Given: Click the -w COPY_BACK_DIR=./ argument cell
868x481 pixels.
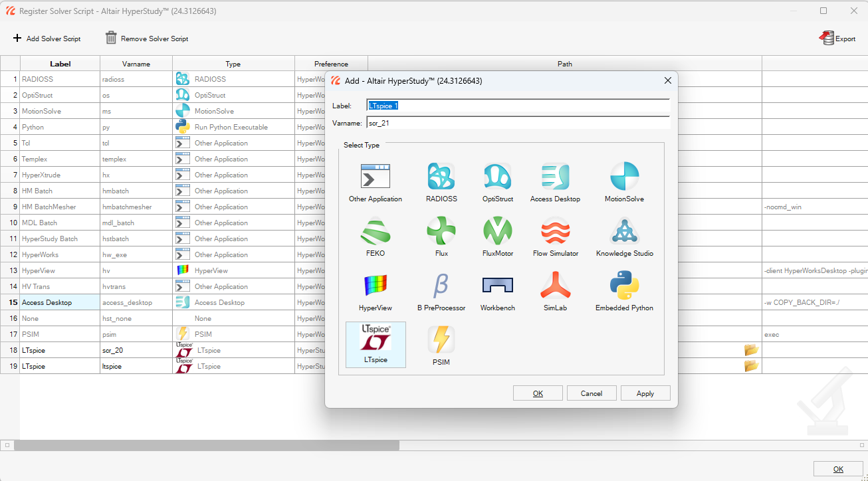Looking at the screenshot, I should click(x=815, y=302).
